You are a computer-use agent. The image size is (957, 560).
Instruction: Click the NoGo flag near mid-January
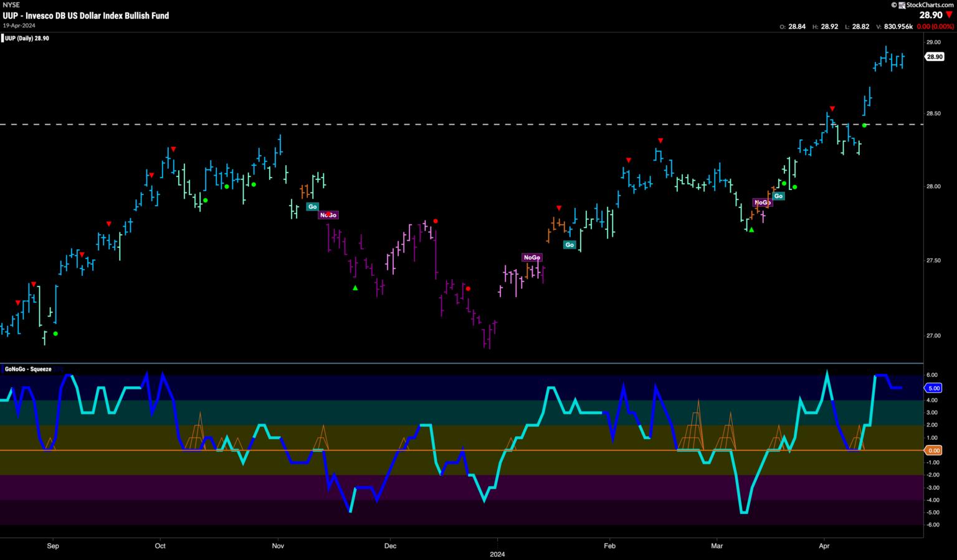tap(532, 257)
